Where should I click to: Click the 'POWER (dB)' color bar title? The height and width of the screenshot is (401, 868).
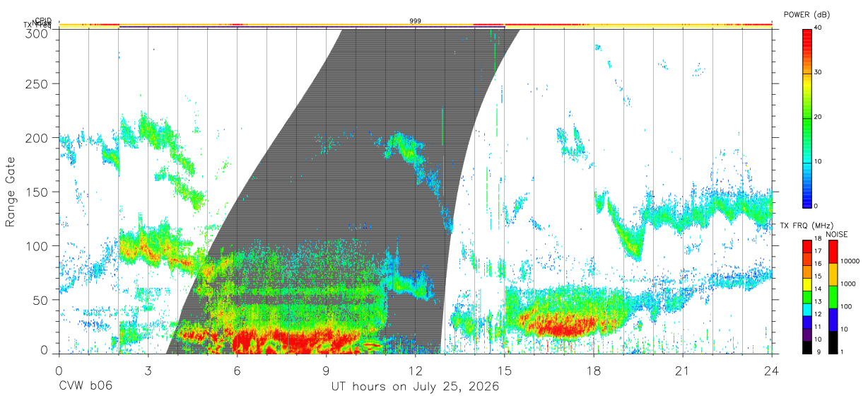click(x=807, y=15)
